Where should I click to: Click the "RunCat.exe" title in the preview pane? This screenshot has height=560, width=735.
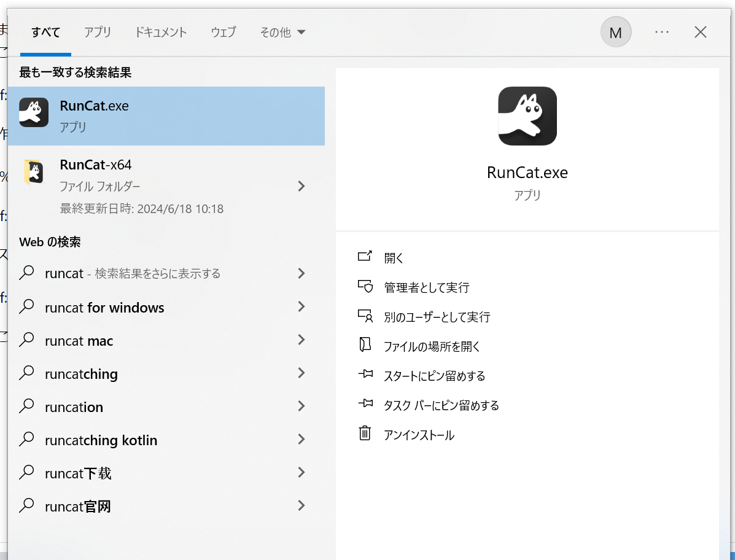point(527,173)
